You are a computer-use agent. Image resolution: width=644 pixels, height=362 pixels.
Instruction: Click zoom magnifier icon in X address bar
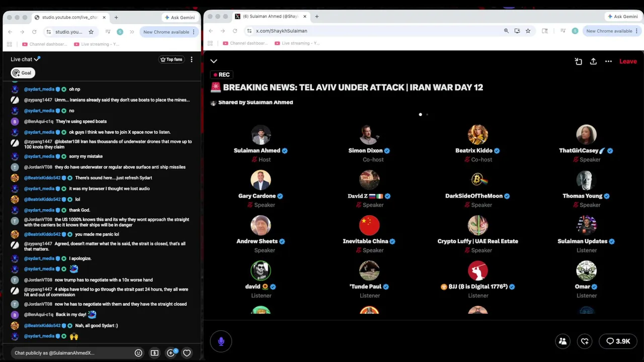click(x=506, y=31)
